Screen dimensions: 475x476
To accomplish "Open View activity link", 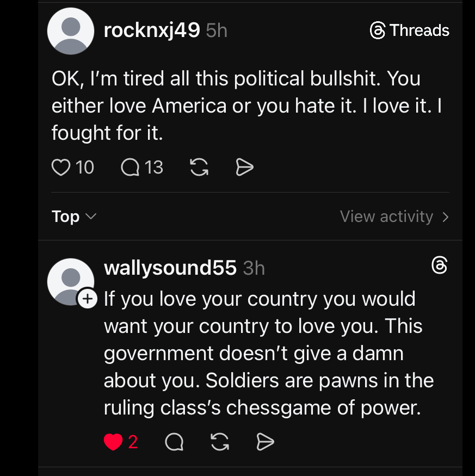I will tap(386, 217).
